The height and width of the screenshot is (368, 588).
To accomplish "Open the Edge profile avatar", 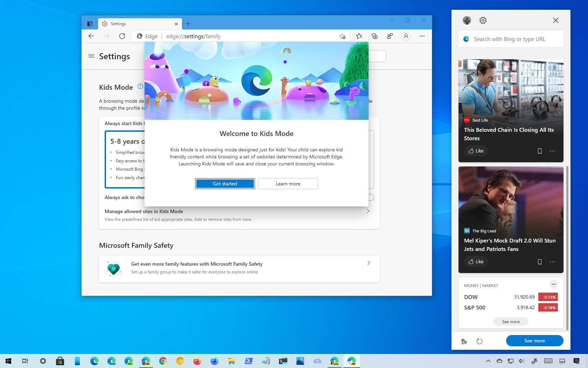I will 406,36.
